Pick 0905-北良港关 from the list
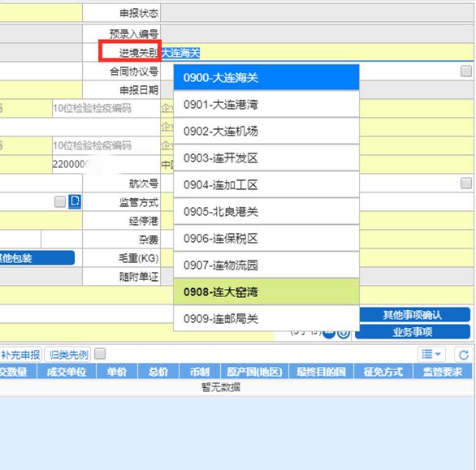476x470 pixels. tap(266, 212)
